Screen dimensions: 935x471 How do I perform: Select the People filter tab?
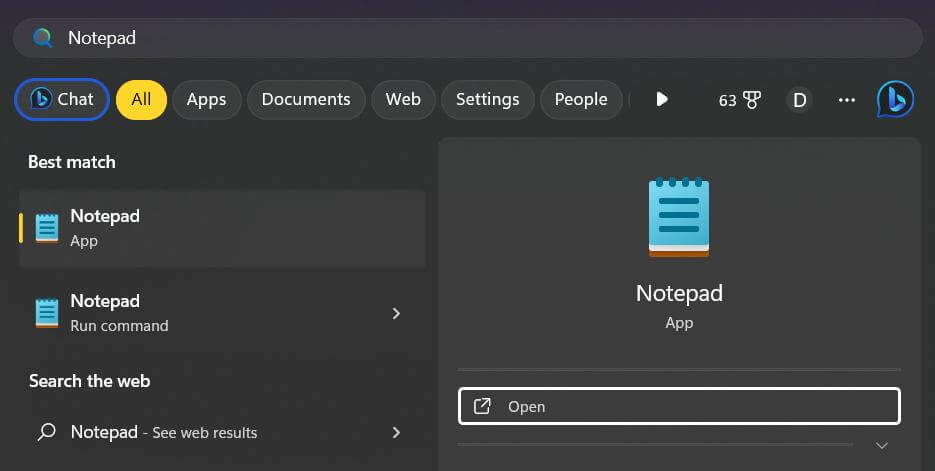(580, 99)
